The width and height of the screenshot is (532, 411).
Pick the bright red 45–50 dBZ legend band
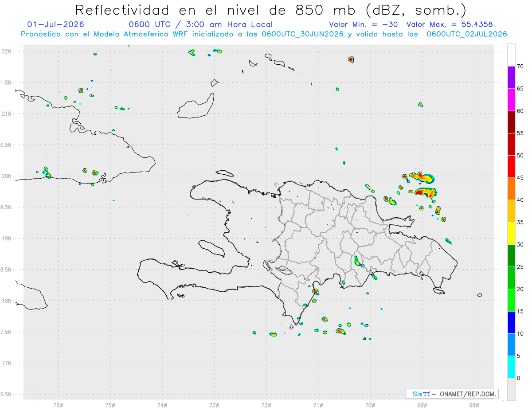[x=511, y=167]
